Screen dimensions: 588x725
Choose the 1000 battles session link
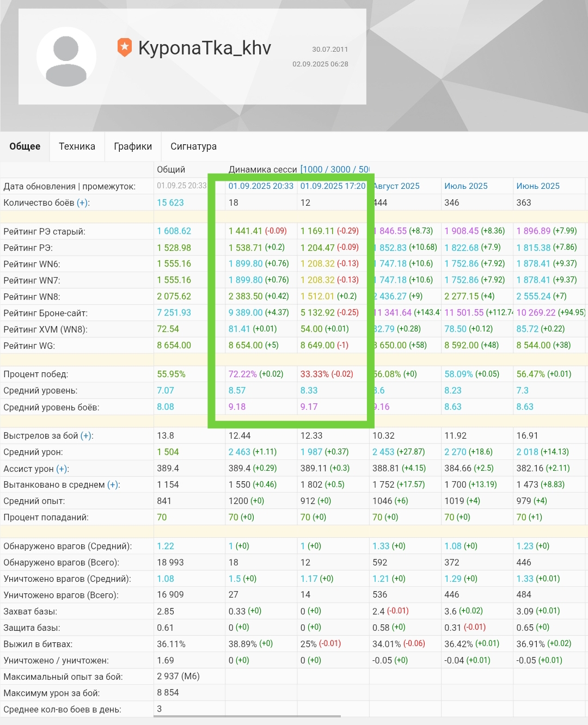point(314,169)
